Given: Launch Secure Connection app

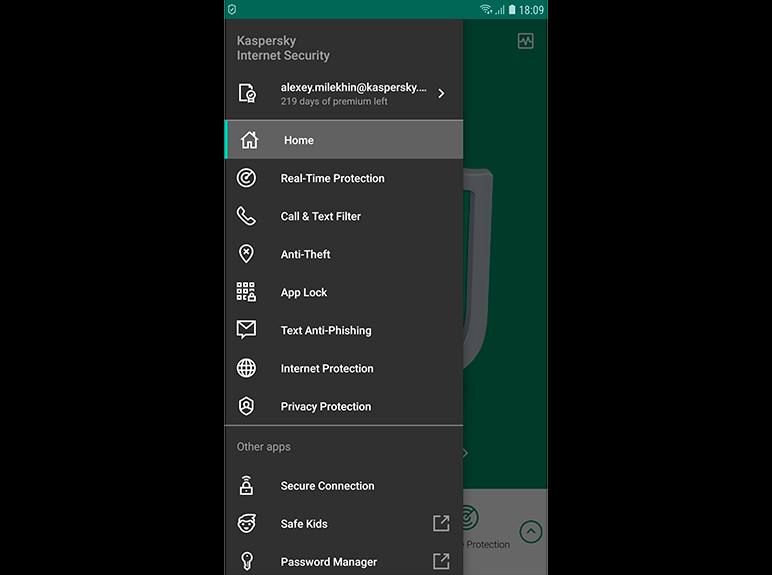Looking at the screenshot, I should (344, 486).
